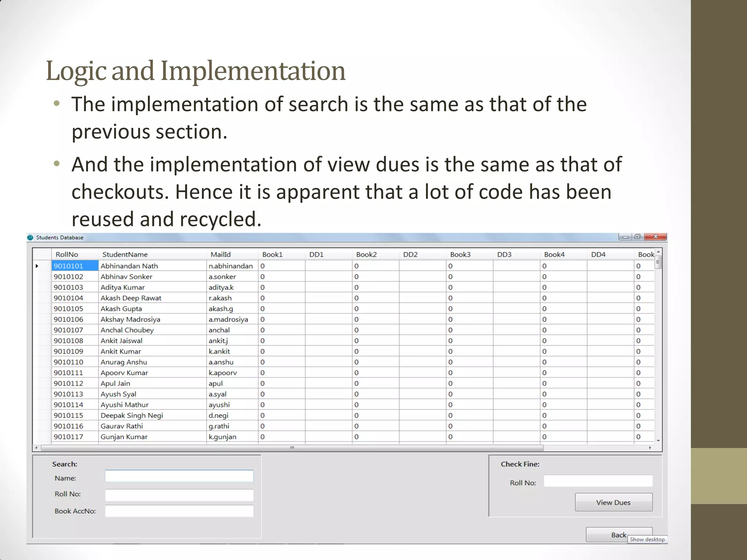Minimize the Students Database window
This screenshot has width=747, height=560.
[625, 237]
